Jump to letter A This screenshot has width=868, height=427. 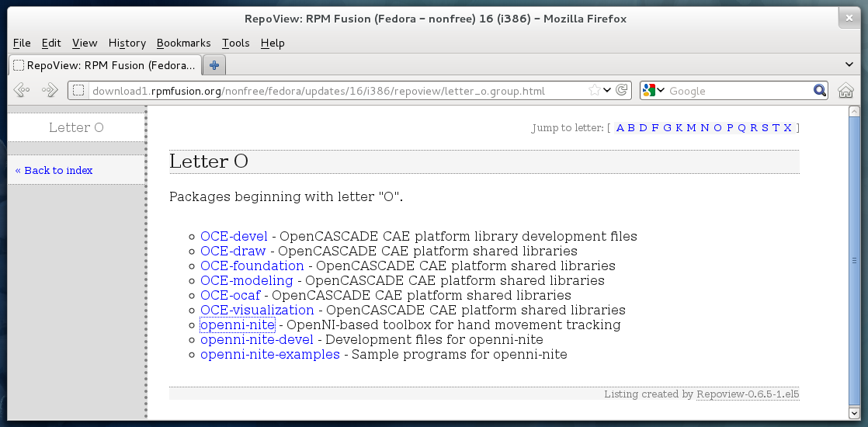(620, 128)
